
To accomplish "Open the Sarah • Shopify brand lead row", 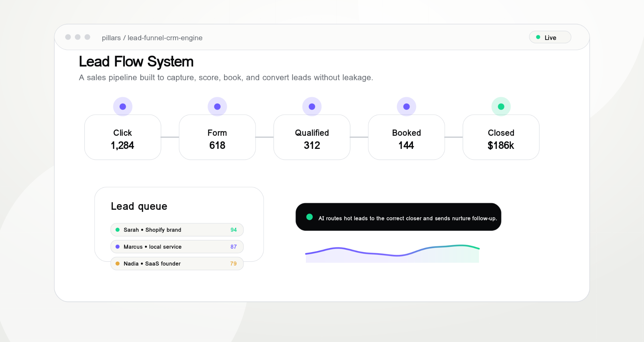I will (x=177, y=230).
